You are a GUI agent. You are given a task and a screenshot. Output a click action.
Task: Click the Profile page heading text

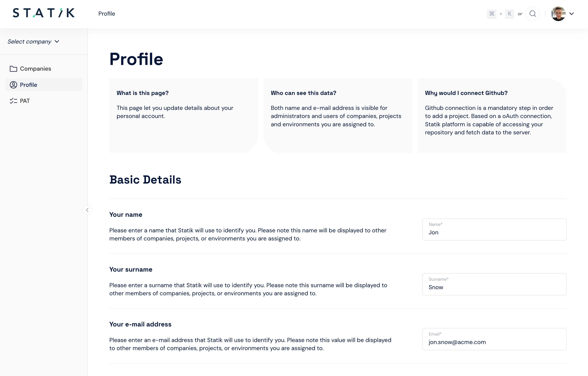click(x=136, y=59)
